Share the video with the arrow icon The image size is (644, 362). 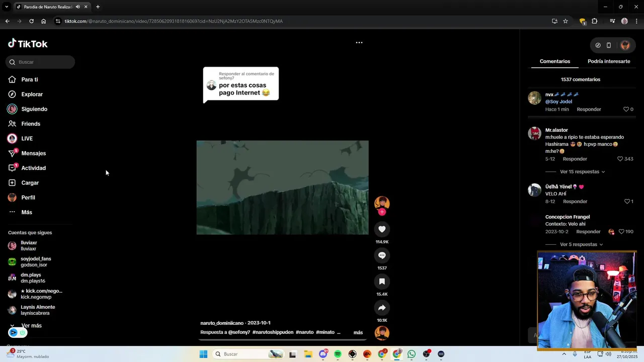(x=382, y=308)
